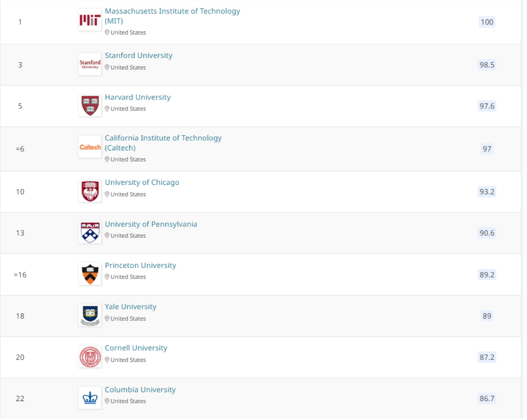Click the University of Pennsylvania shield logo
Image resolution: width=527 pixels, height=420 pixels.
point(90,232)
